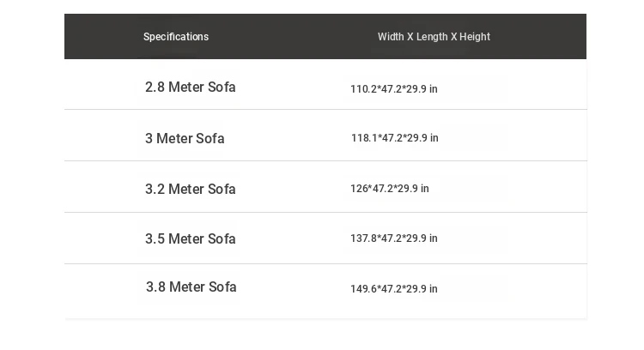Click the value 126 in the dimensions column
This screenshot has width=644, height=350.
tap(358, 189)
